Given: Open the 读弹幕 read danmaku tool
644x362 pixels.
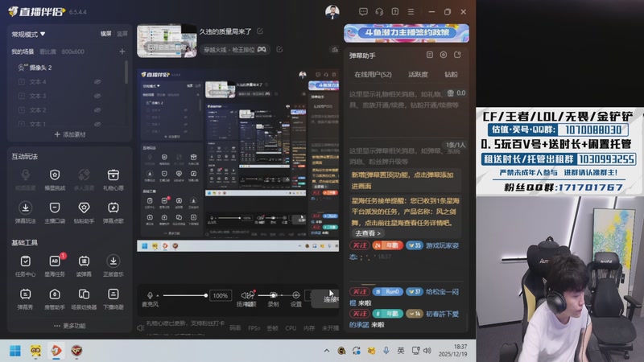Looking at the screenshot, I should [84, 265].
